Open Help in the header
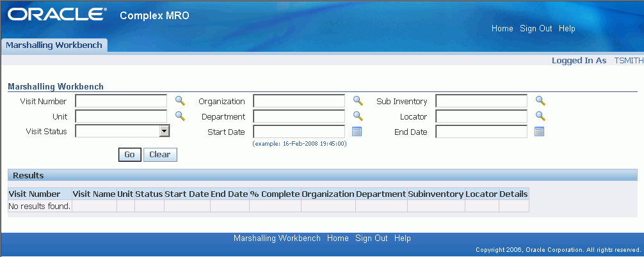644x257 pixels. click(567, 28)
